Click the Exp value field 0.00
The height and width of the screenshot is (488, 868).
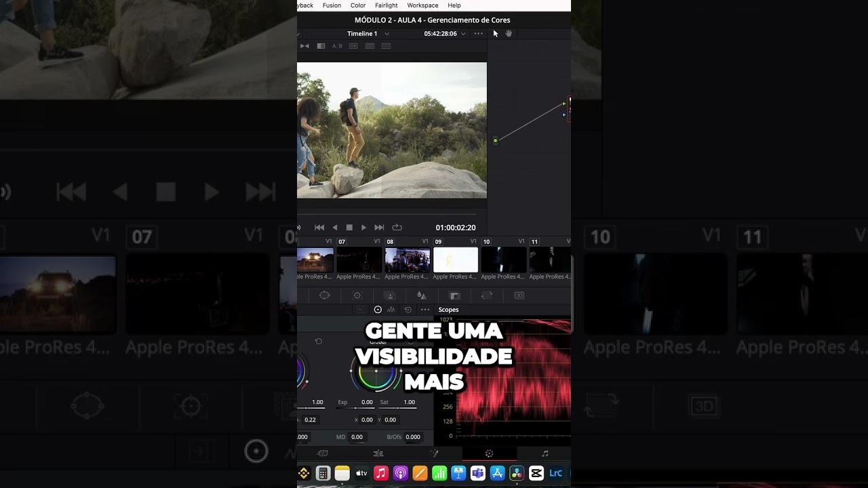[367, 402]
